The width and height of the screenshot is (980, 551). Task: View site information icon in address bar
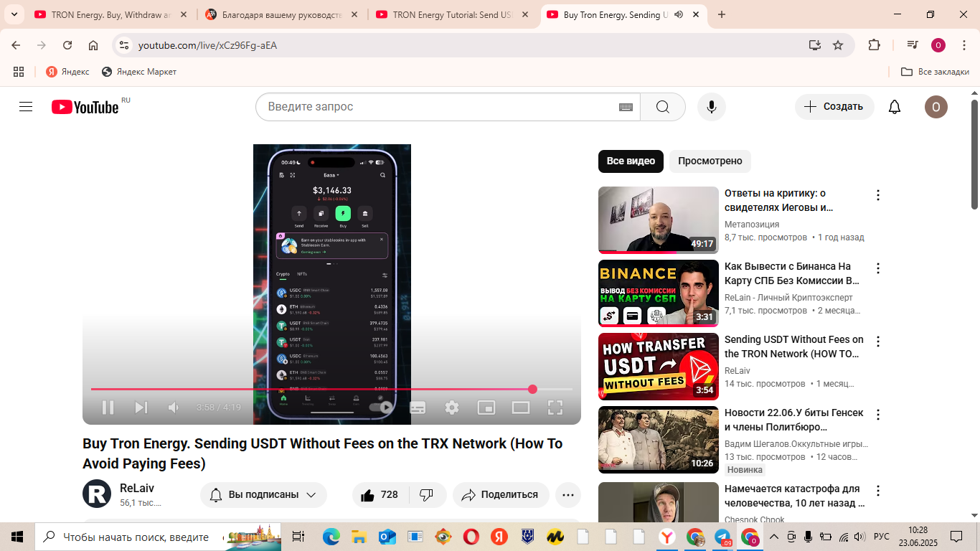coord(124,45)
